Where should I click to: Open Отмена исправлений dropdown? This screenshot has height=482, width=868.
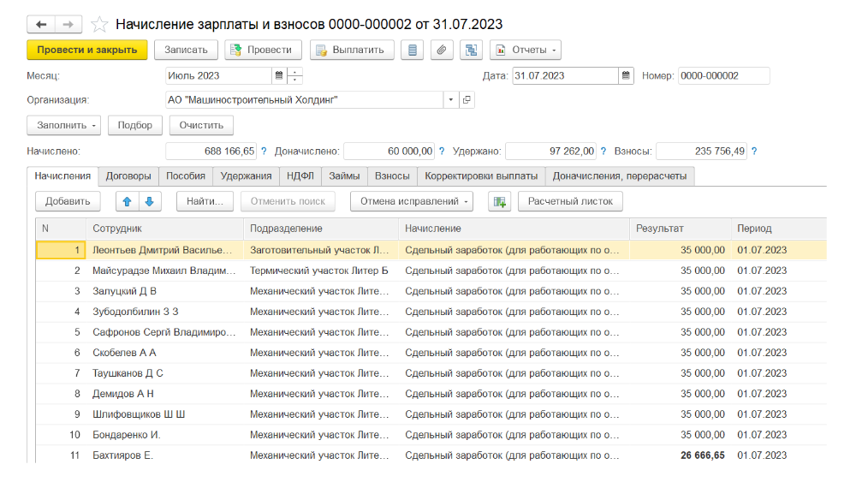[x=411, y=202]
